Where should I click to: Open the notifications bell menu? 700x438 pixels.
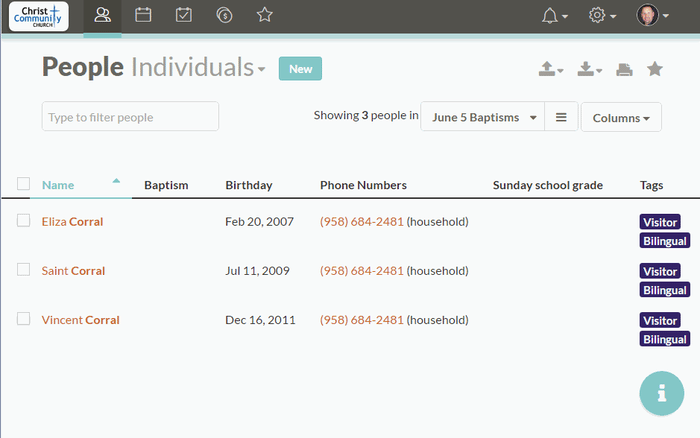coord(554,16)
